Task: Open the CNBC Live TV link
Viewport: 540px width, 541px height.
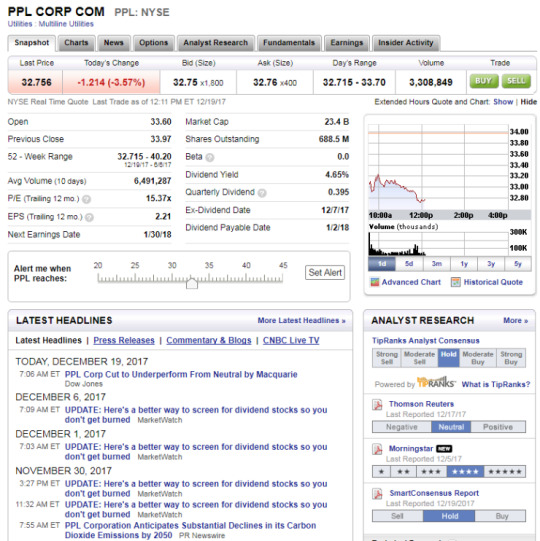Action: pos(291,341)
